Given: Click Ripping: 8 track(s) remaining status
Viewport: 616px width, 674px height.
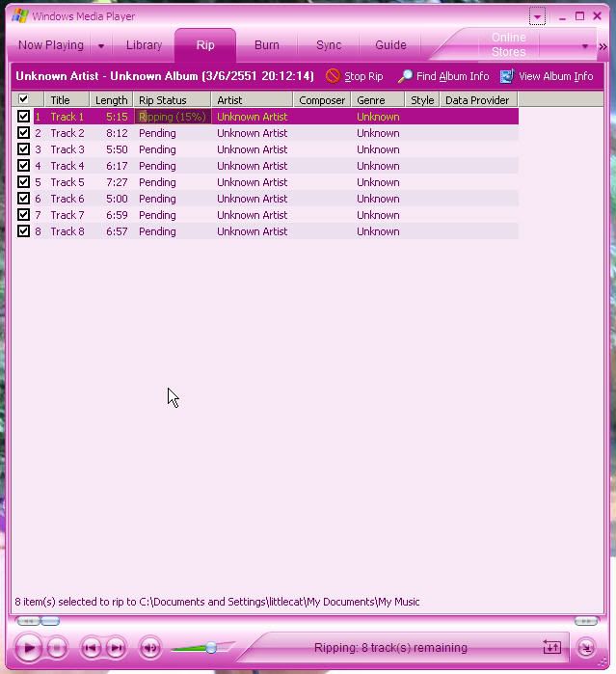Looking at the screenshot, I should [390, 647].
